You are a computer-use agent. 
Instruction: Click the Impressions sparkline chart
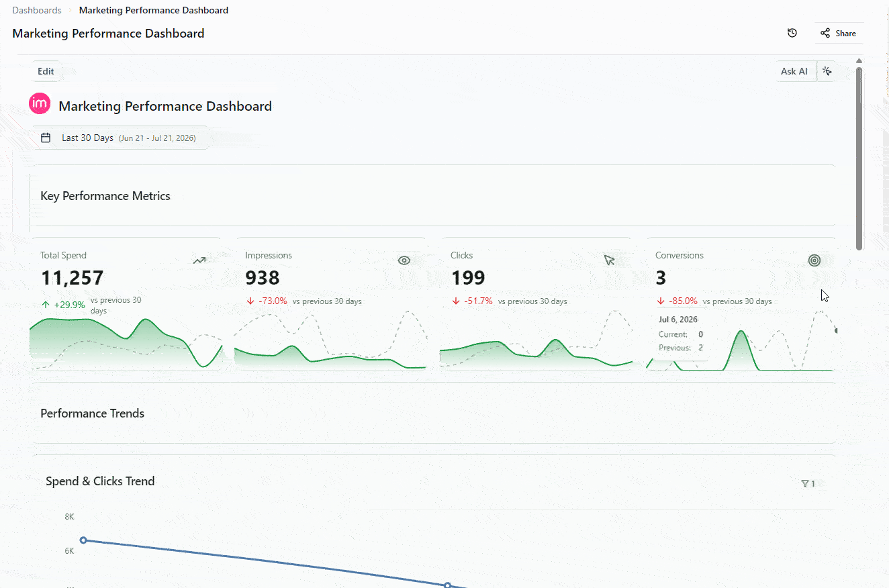click(x=331, y=340)
